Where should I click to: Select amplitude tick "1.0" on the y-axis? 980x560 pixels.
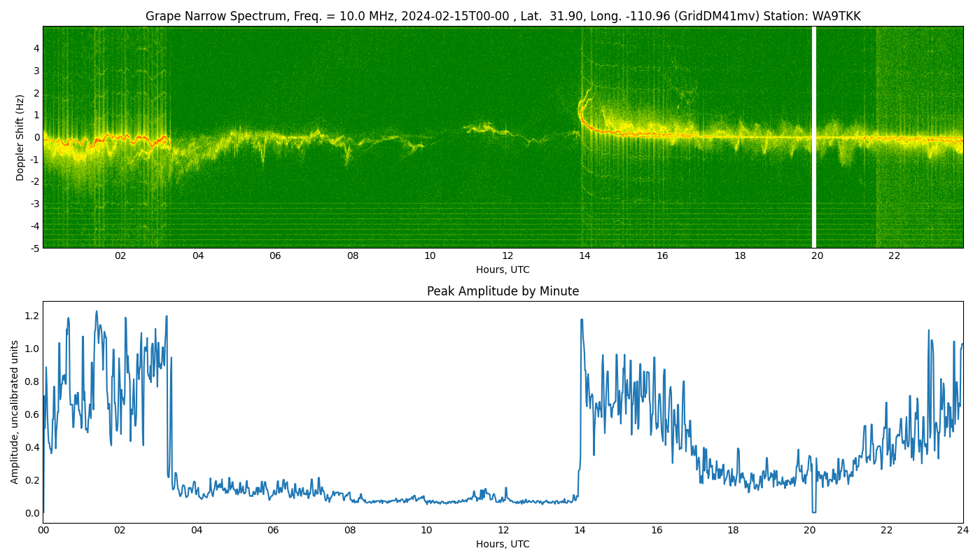[x=32, y=349]
